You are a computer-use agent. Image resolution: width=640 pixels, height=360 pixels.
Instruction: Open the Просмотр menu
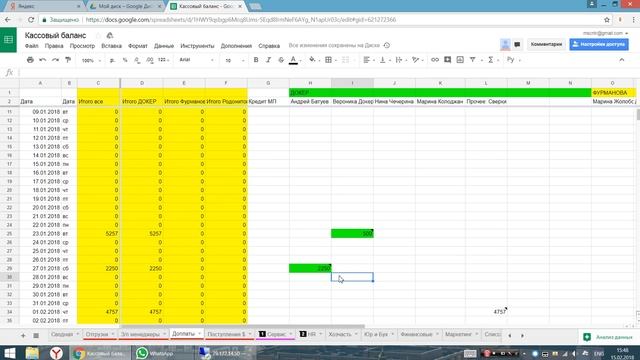pyautogui.click(x=82, y=46)
